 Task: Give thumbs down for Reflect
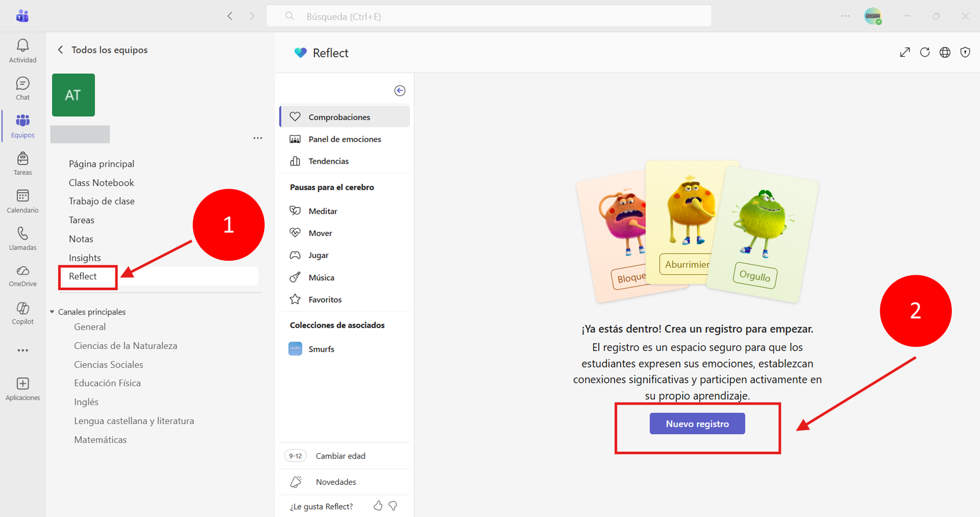pos(393,505)
